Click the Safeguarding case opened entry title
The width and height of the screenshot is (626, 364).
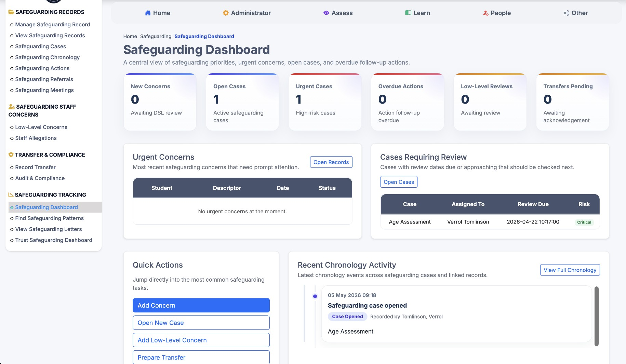pos(367,306)
